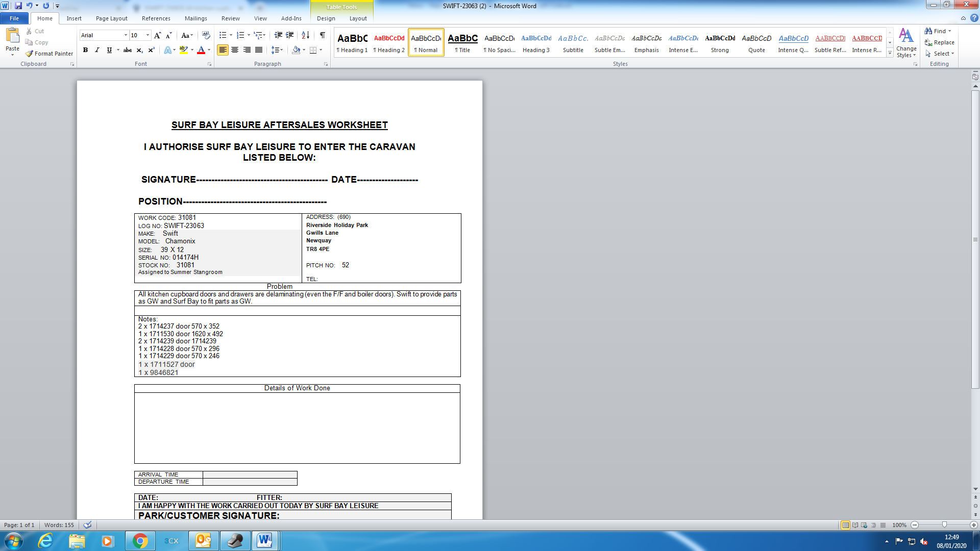Click the Strikethrough abc icon

128,50
